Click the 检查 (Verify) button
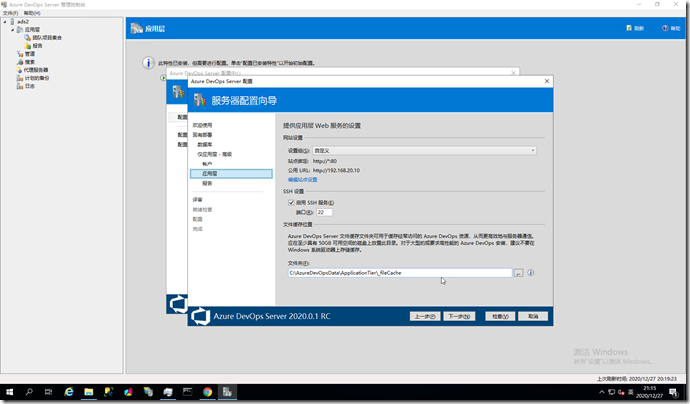The image size is (690, 404). (x=500, y=316)
